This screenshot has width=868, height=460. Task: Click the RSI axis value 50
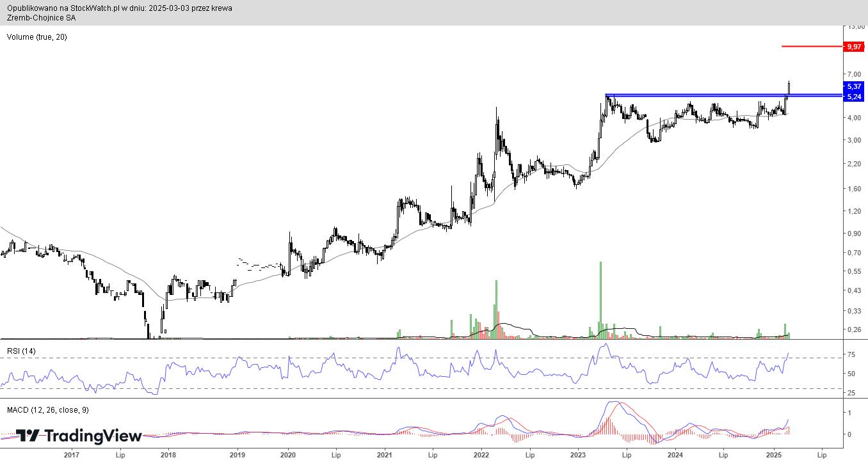click(852, 374)
